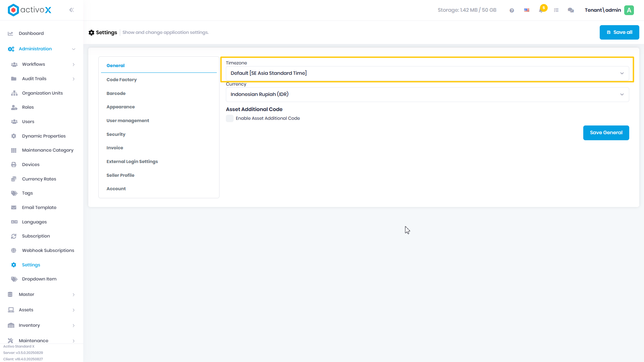Click the Server version text
Screen dimensions: 644x362
coord(23,353)
